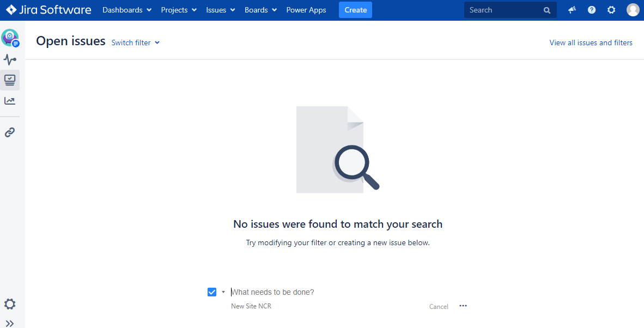Expand the Switch filter dropdown
Screen dimensions: 644x328
(136, 42)
